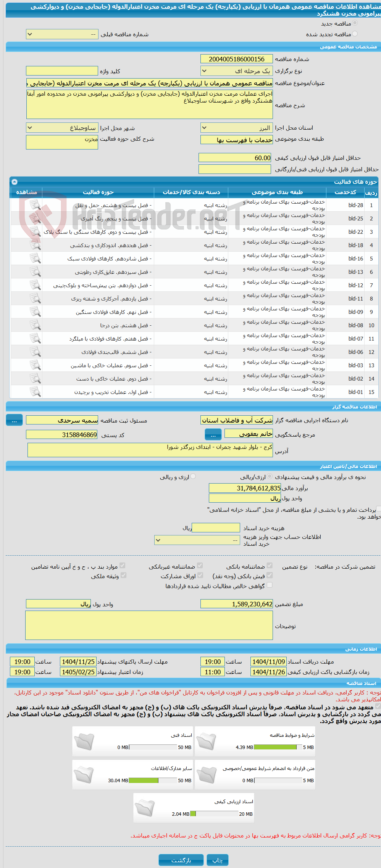
Task: Open view icon for row bld-18
Action: [x=35, y=245]
